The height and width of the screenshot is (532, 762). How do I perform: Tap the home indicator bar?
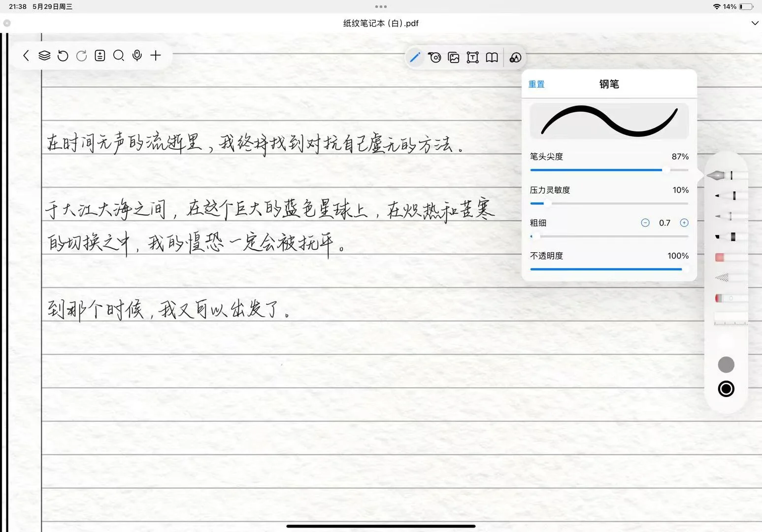click(381, 526)
